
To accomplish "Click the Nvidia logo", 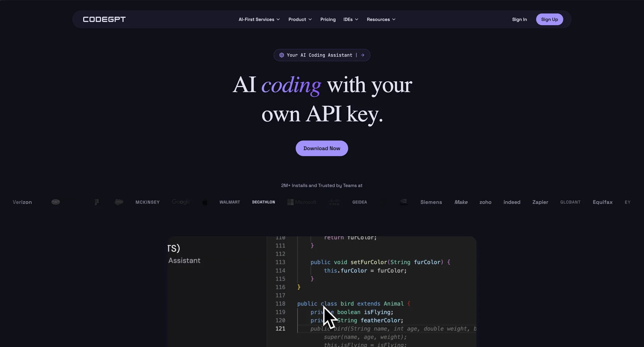I will tap(404, 202).
